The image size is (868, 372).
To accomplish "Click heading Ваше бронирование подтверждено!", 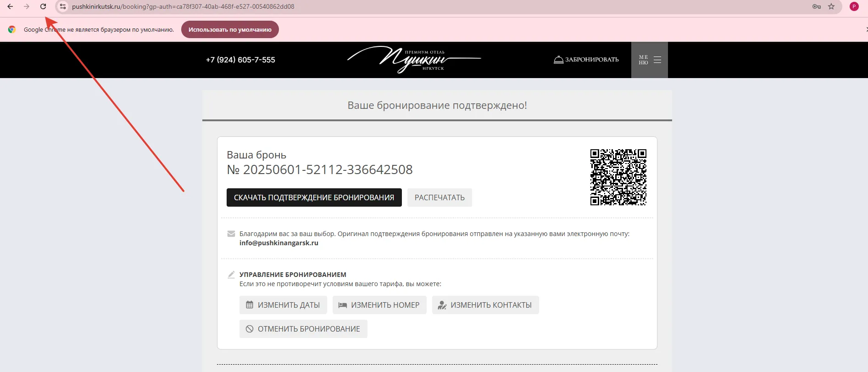I will 437,105.
